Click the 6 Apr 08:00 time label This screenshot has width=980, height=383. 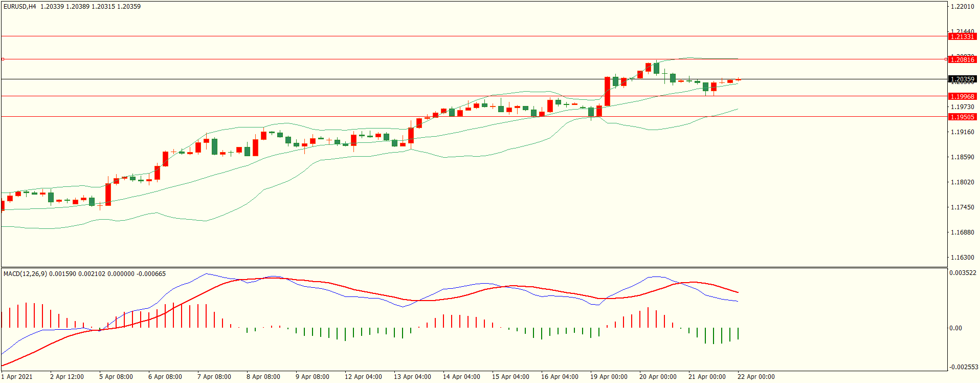pyautogui.click(x=165, y=377)
